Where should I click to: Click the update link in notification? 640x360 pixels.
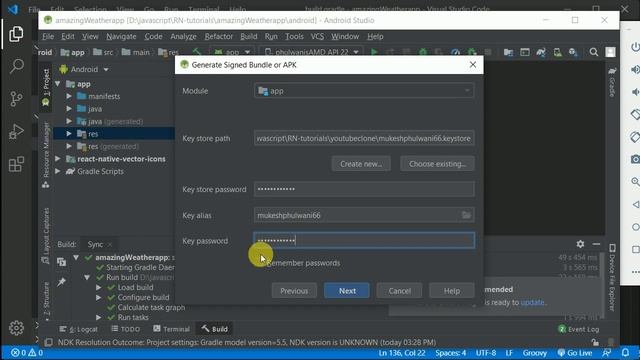[532, 302]
